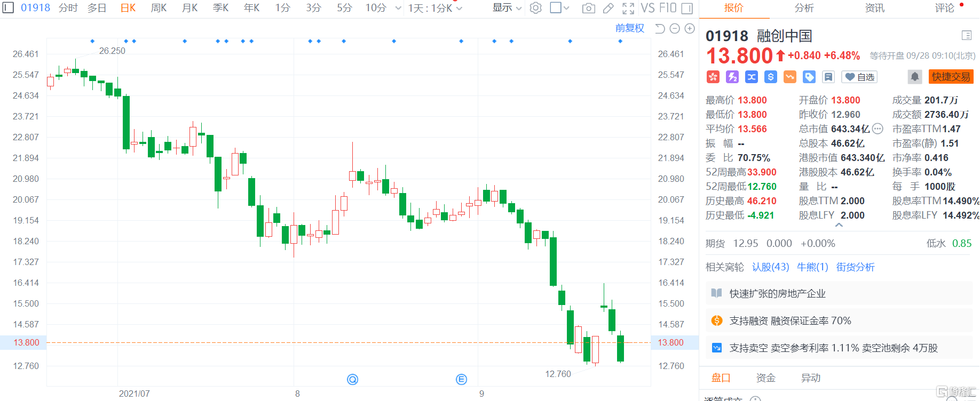Image resolution: width=980 pixels, height=401 pixels.
Task: Click the price alert bell icon
Action: pos(914,77)
